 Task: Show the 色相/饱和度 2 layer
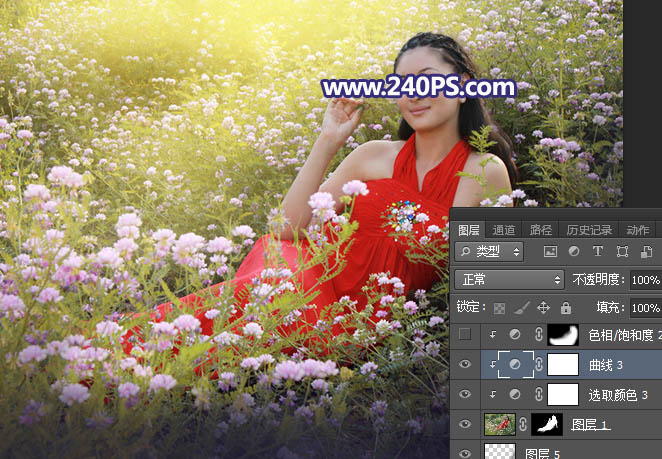[x=464, y=336]
